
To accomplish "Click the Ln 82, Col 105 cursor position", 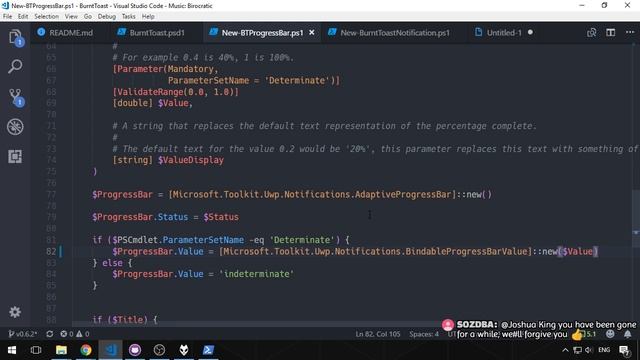I will click(378, 334).
